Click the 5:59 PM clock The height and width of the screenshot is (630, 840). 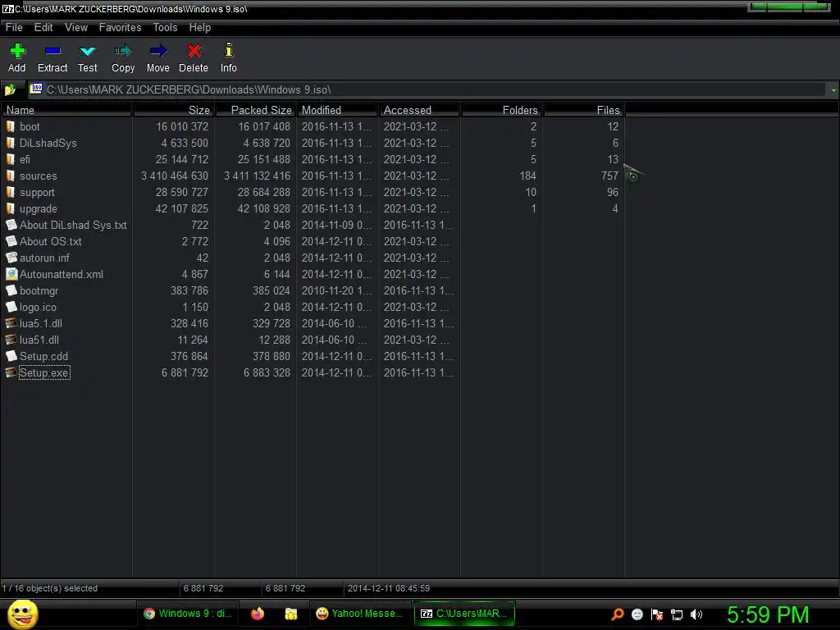tap(768, 614)
